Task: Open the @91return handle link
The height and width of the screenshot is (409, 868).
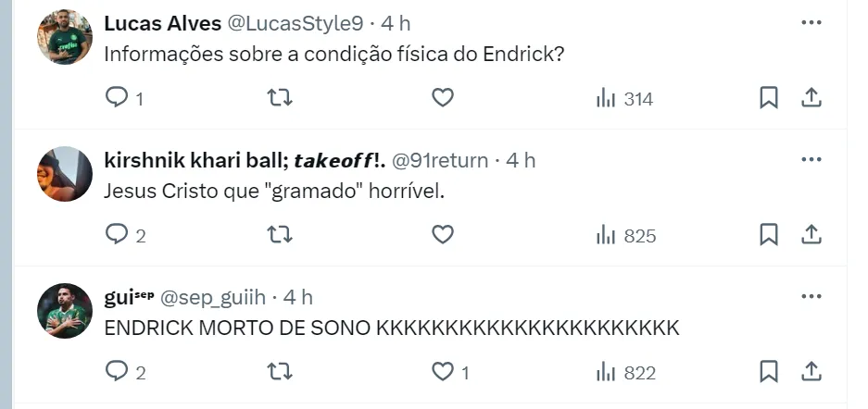Action: (x=440, y=160)
